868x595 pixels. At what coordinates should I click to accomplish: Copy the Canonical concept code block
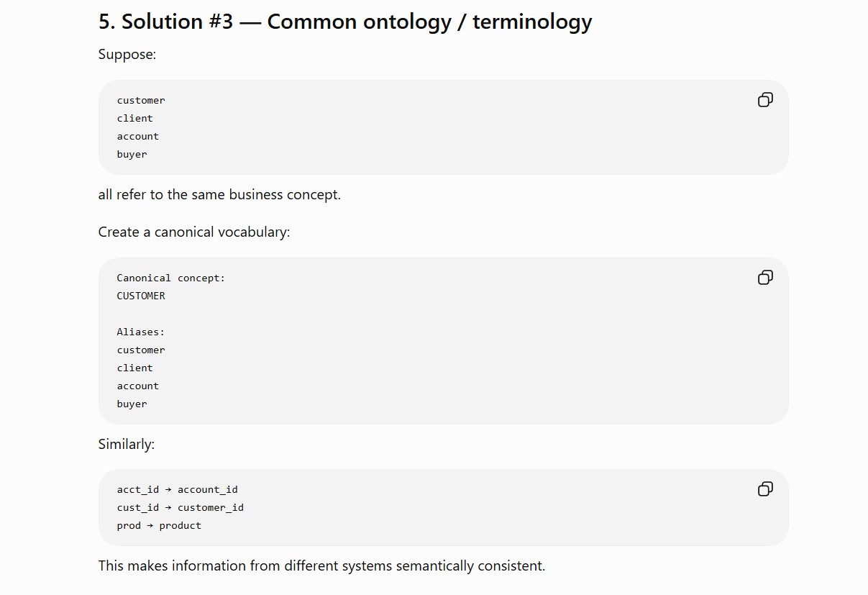(765, 278)
